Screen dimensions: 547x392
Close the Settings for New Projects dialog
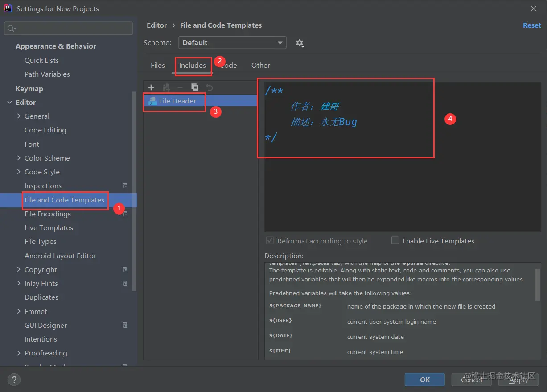534,8
